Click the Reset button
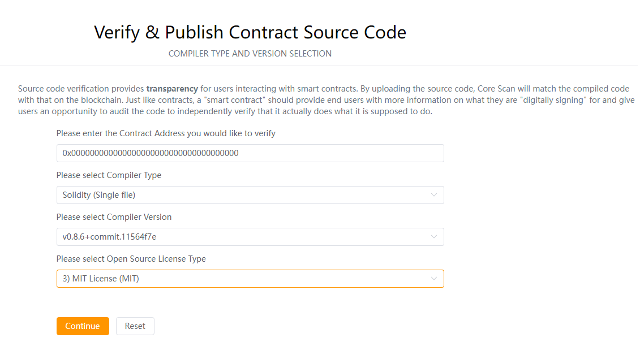 [x=135, y=326]
